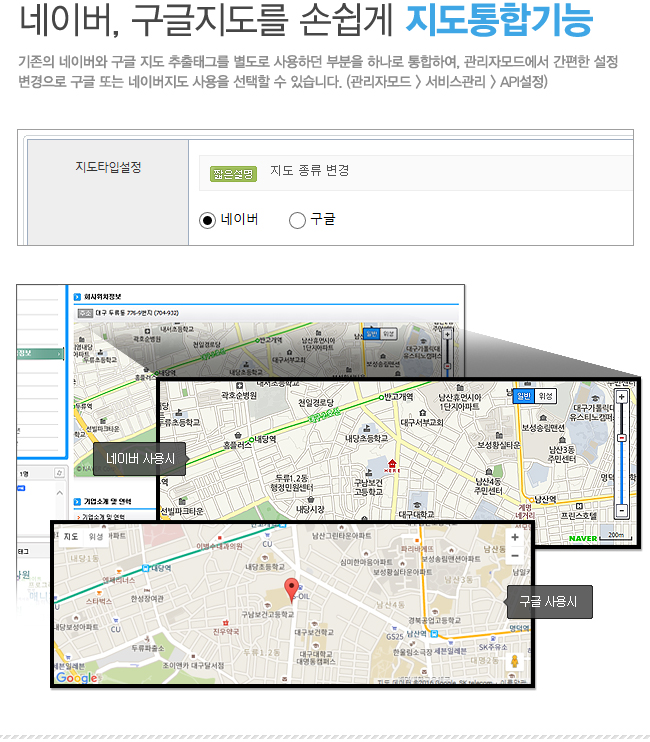Click the zoom slider handle on enlarged Naver map
Image resolution: width=650 pixels, height=742 pixels.
tap(622, 438)
